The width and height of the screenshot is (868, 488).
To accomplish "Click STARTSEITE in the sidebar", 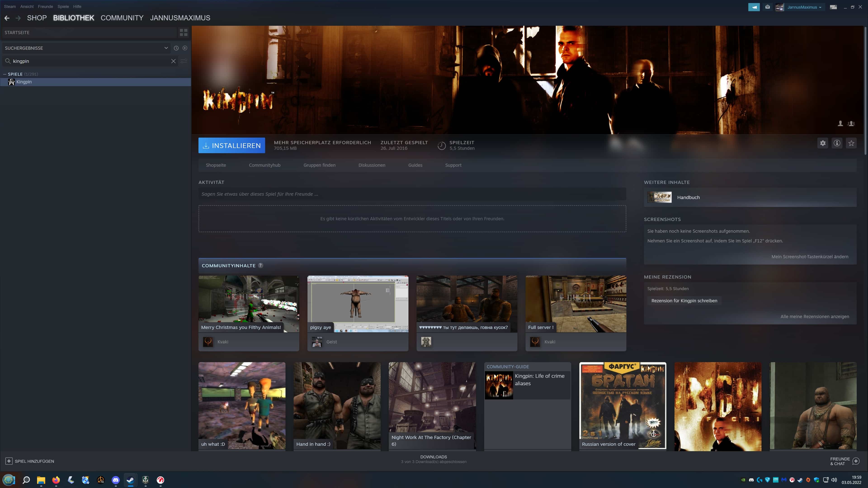I will (89, 32).
